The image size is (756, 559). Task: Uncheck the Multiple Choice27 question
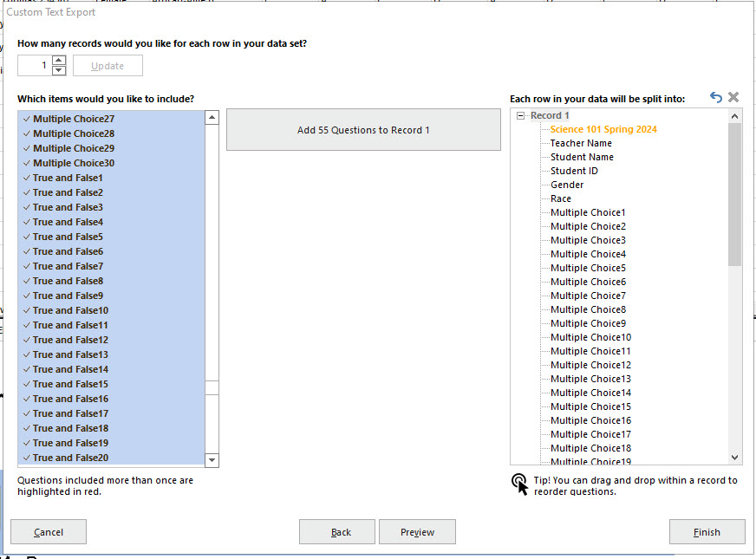coord(26,118)
